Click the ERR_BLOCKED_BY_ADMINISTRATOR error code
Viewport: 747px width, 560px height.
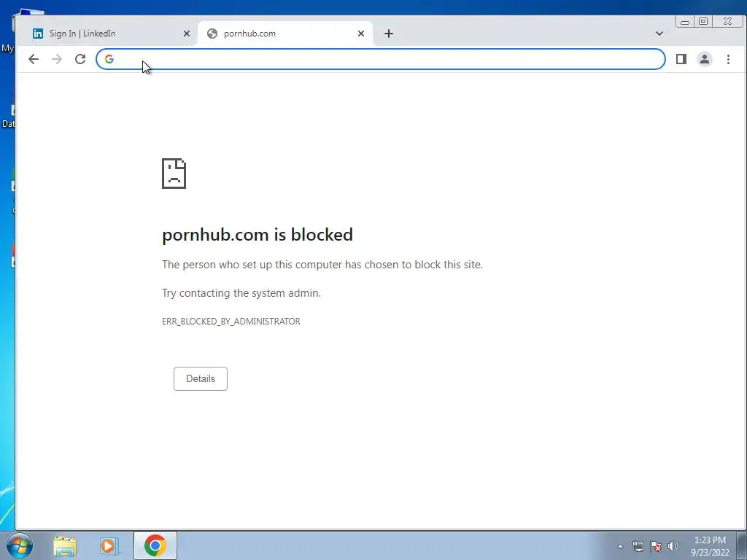click(x=231, y=322)
